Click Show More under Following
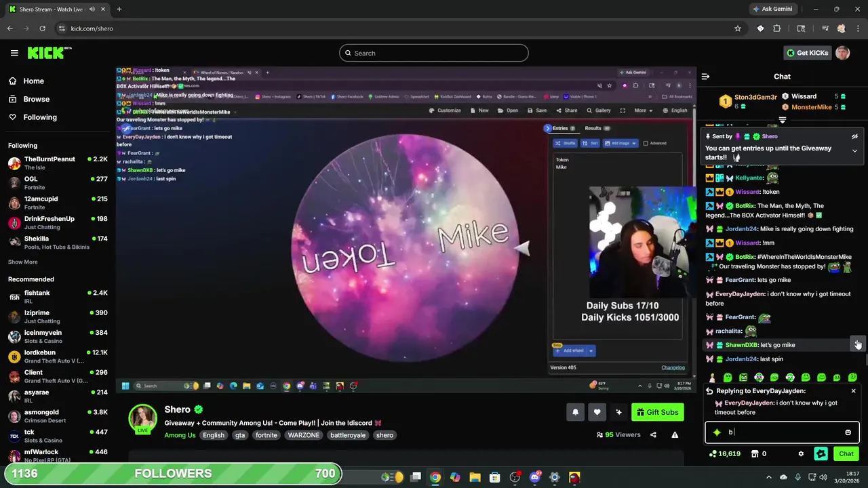 [23, 262]
